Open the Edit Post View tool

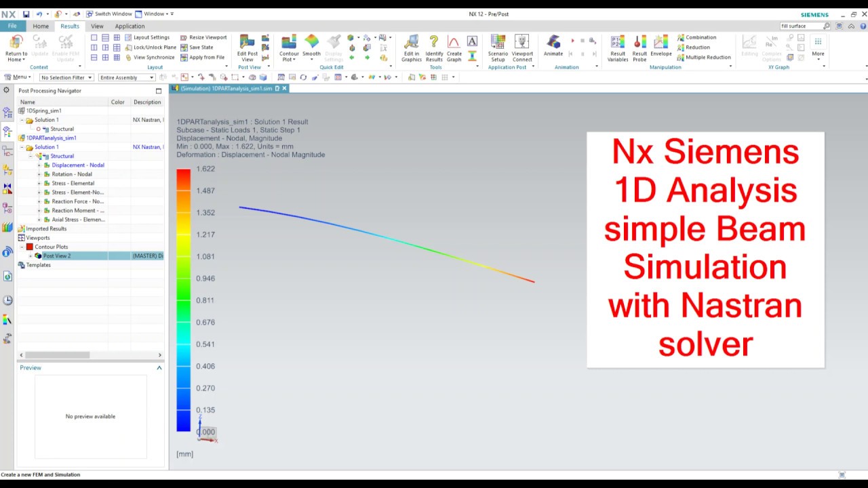point(247,49)
